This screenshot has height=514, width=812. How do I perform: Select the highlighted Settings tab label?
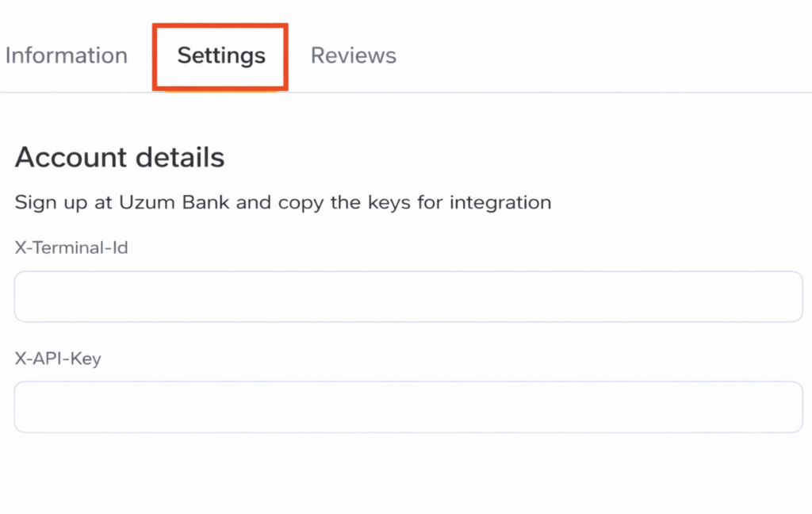coord(221,56)
